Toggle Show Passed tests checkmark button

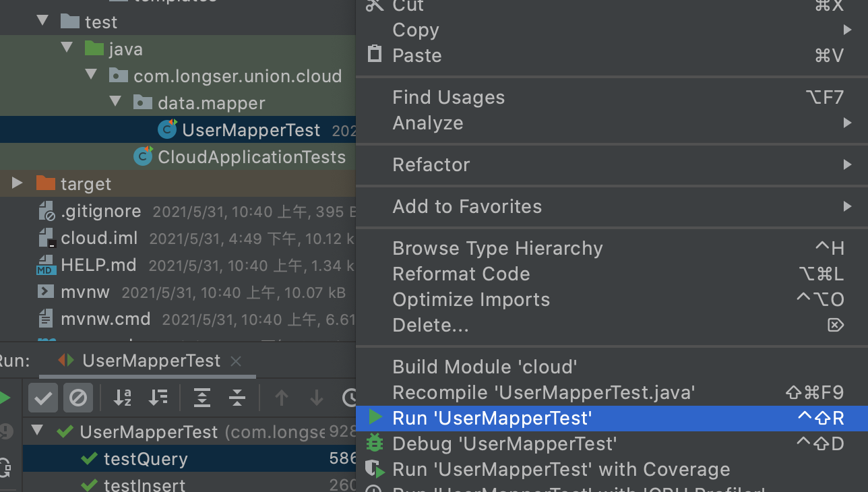[x=43, y=398]
